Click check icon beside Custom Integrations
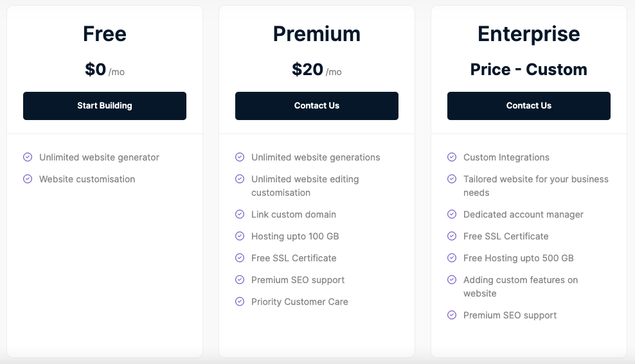Screen dimensions: 635x364 click(452, 157)
